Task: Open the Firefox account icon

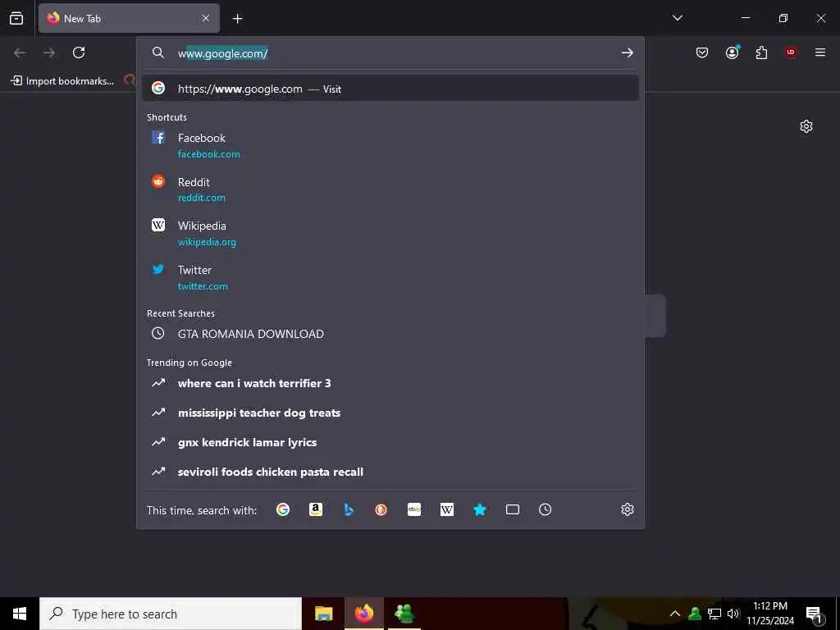Action: click(x=733, y=52)
